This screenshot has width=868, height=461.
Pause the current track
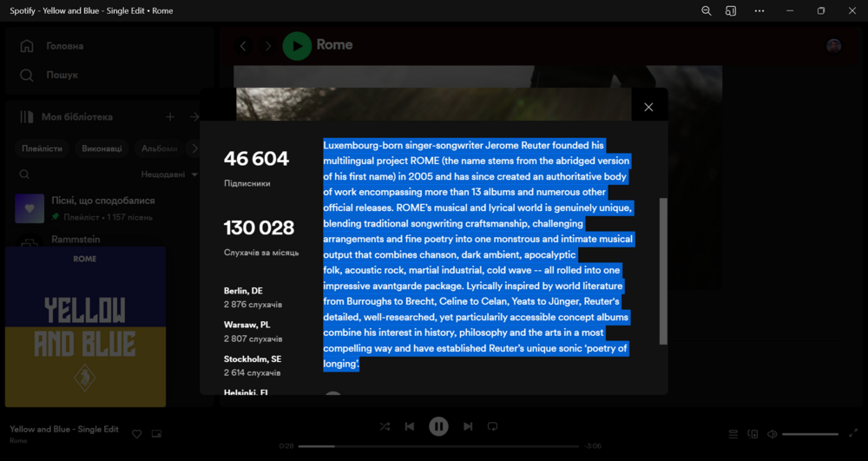click(x=438, y=426)
